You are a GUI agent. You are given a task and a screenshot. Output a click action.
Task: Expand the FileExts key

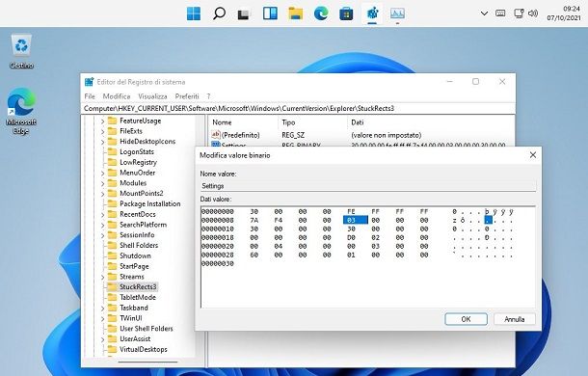click(102, 131)
